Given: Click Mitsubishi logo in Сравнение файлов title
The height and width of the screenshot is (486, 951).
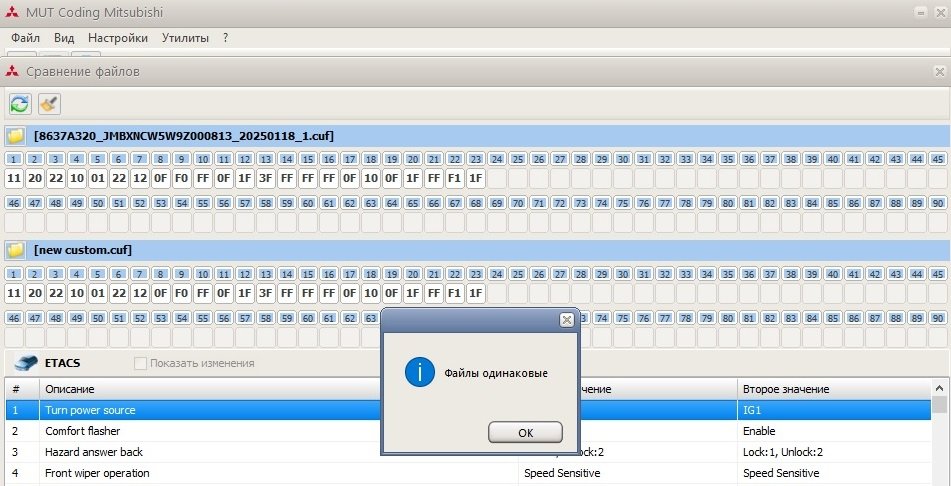Looking at the screenshot, I should click(x=12, y=72).
